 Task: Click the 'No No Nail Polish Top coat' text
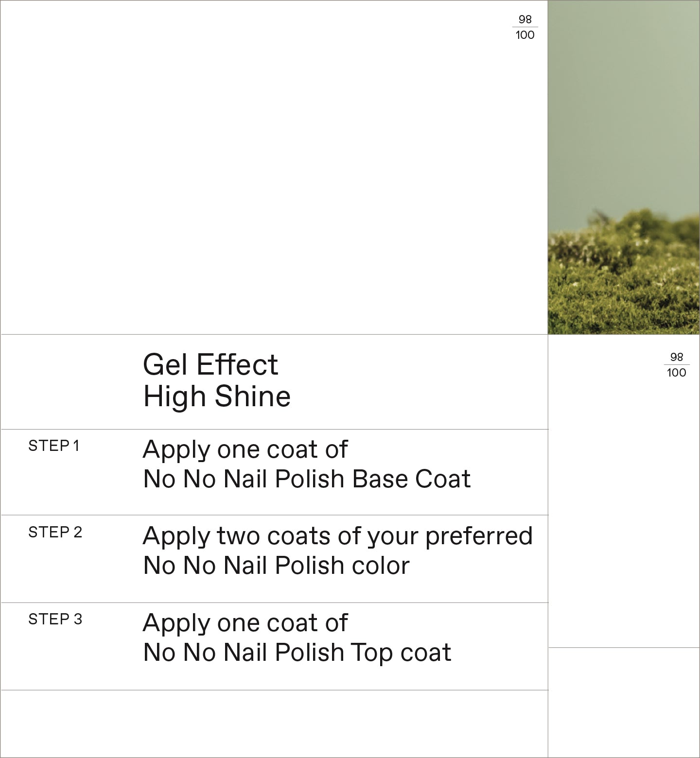coord(297,653)
